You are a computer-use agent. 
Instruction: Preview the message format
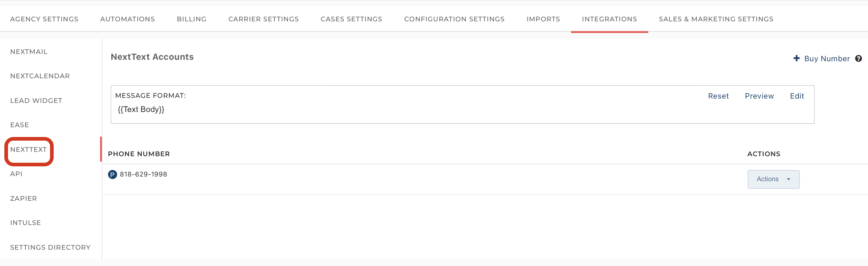point(759,96)
